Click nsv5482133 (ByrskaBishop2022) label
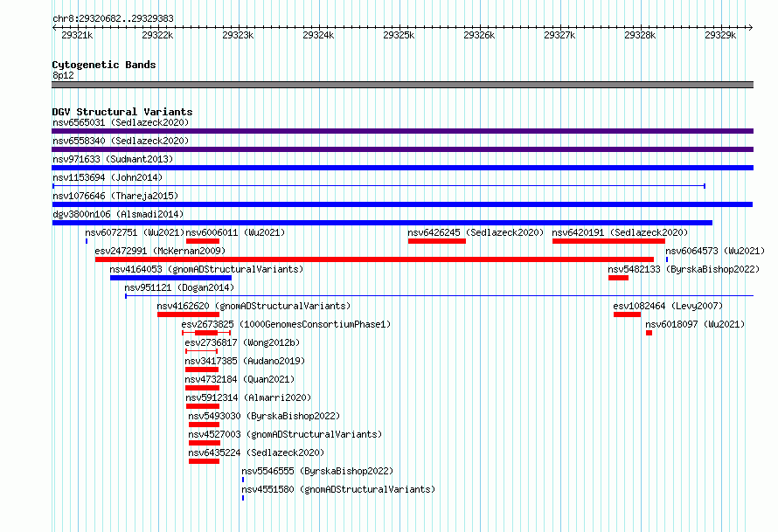Screen dimensions: 778x532 [684, 269]
